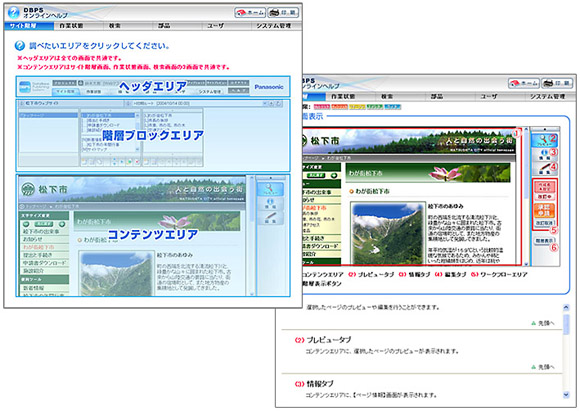
Task: Open the 作業状態 tab in the rear window
Action: (x=343, y=96)
